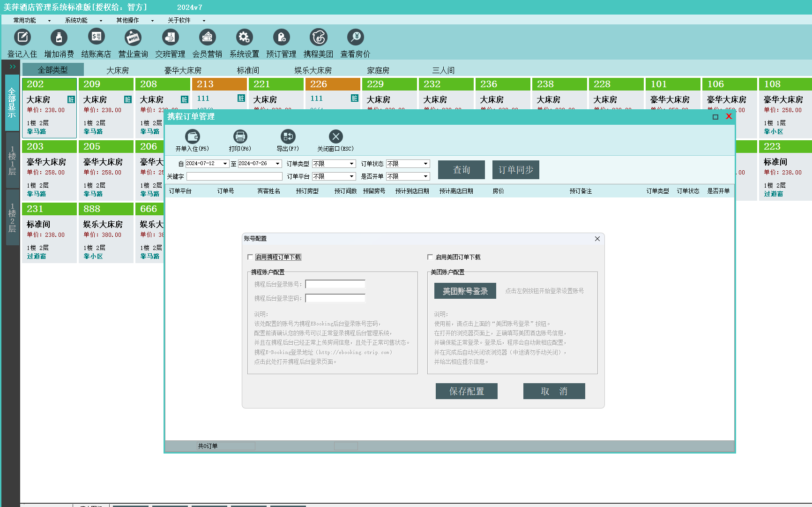Click the 打印(F6) printer icon
The image size is (812, 507).
[x=240, y=137]
